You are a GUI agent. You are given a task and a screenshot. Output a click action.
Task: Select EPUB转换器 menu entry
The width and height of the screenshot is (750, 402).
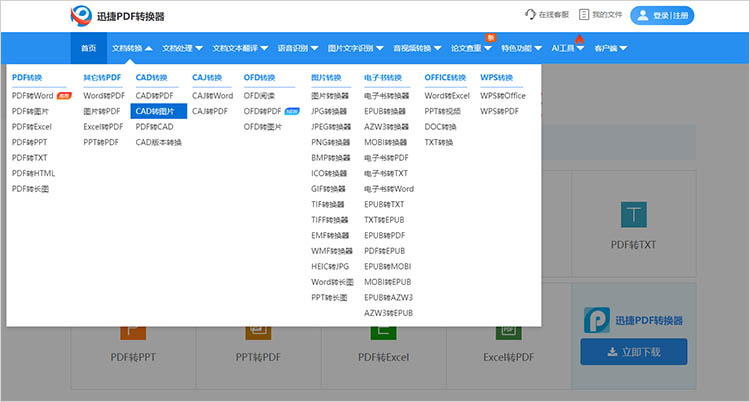click(x=385, y=111)
